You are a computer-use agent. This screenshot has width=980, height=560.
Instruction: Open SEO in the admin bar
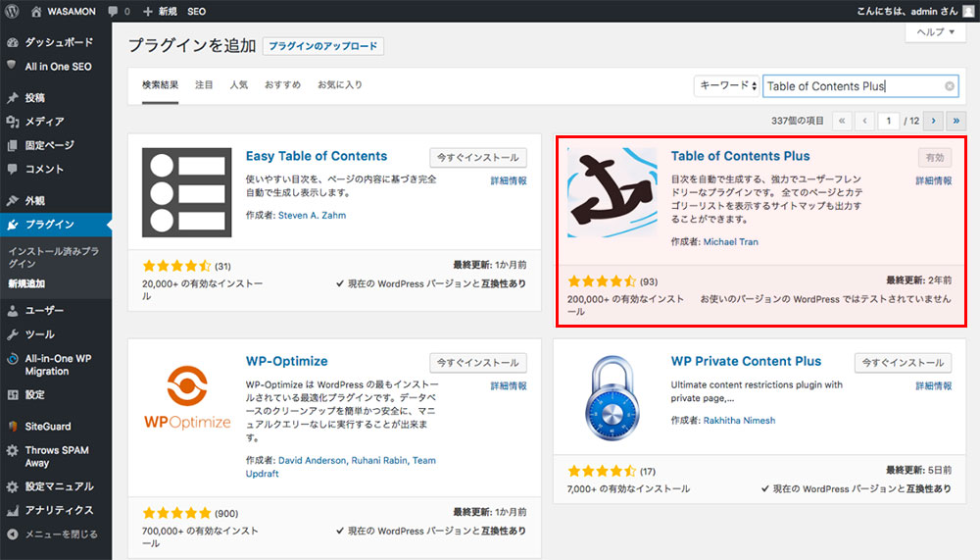(196, 11)
